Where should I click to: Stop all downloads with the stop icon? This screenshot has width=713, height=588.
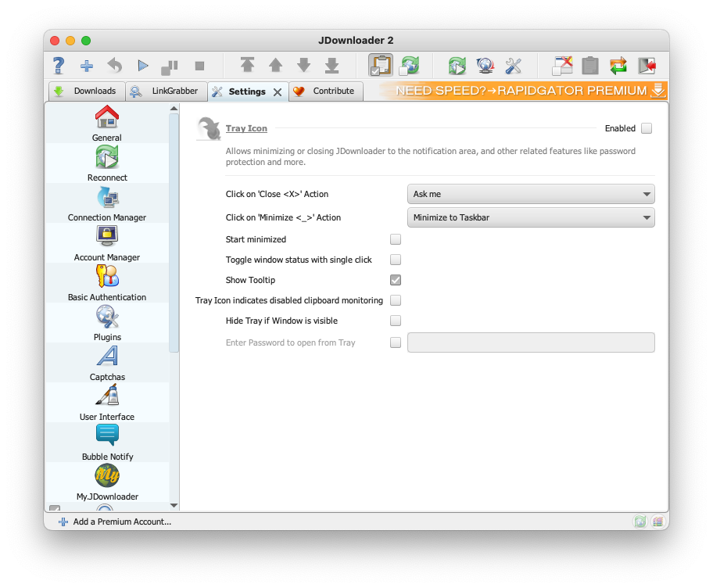point(199,66)
